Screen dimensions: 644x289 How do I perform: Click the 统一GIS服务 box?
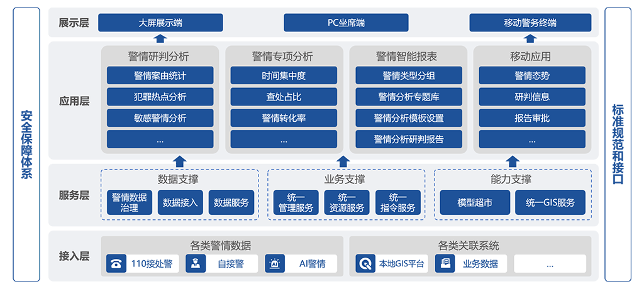coord(550,202)
